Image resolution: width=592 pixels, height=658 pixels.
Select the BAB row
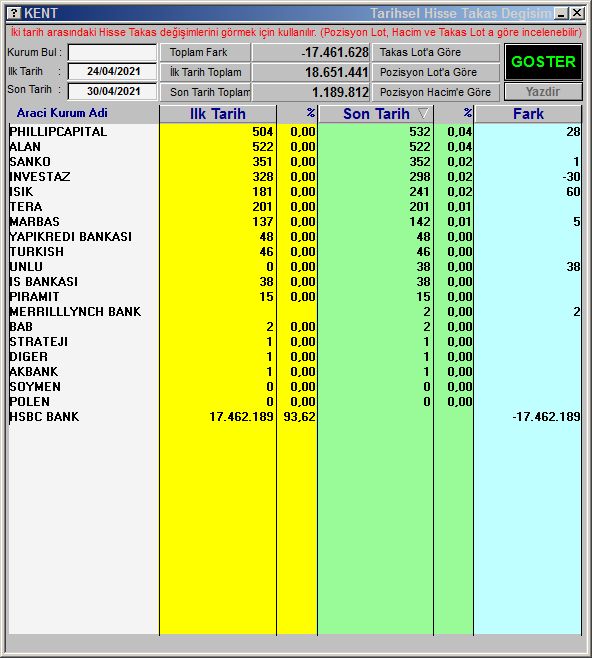(295, 326)
